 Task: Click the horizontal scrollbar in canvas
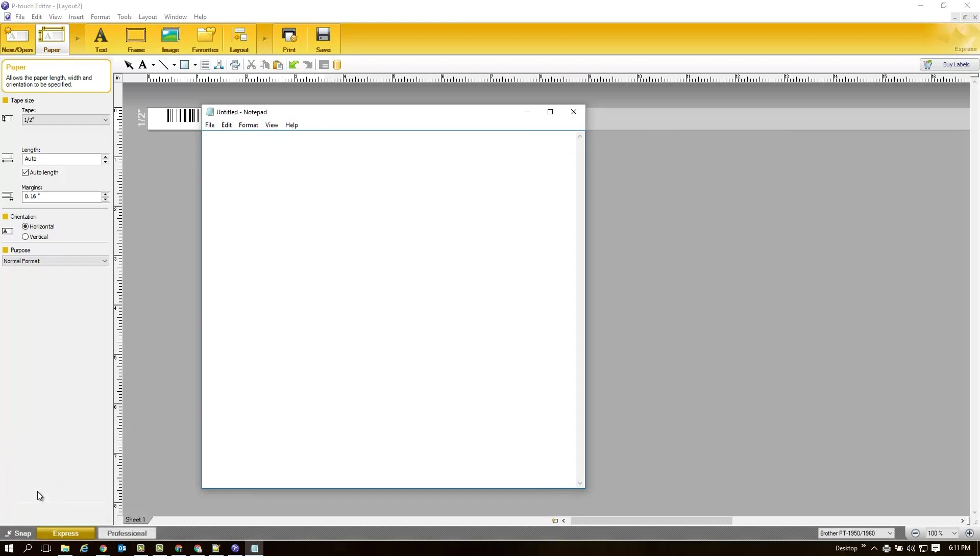651,521
